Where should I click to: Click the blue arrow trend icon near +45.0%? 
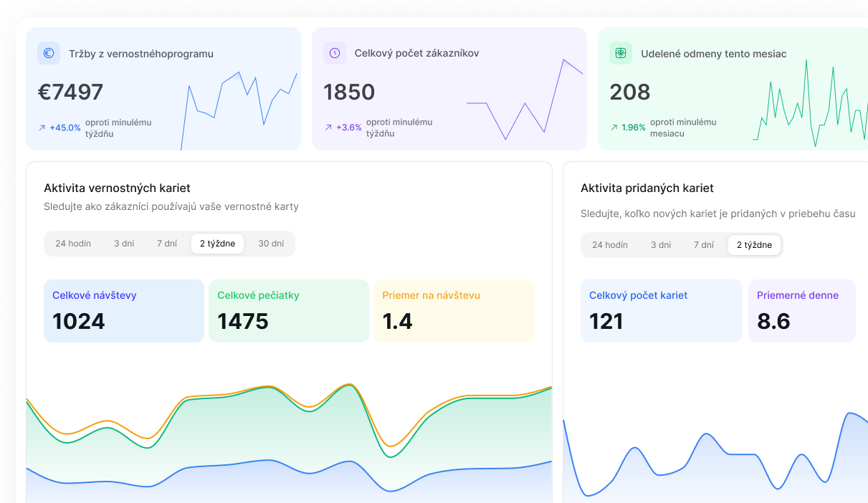tap(42, 128)
